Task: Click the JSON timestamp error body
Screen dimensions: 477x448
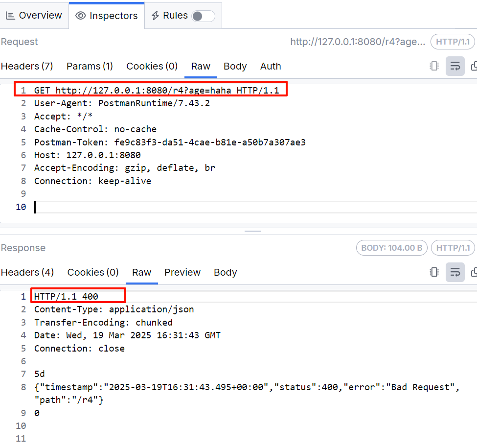Action: 247,393
